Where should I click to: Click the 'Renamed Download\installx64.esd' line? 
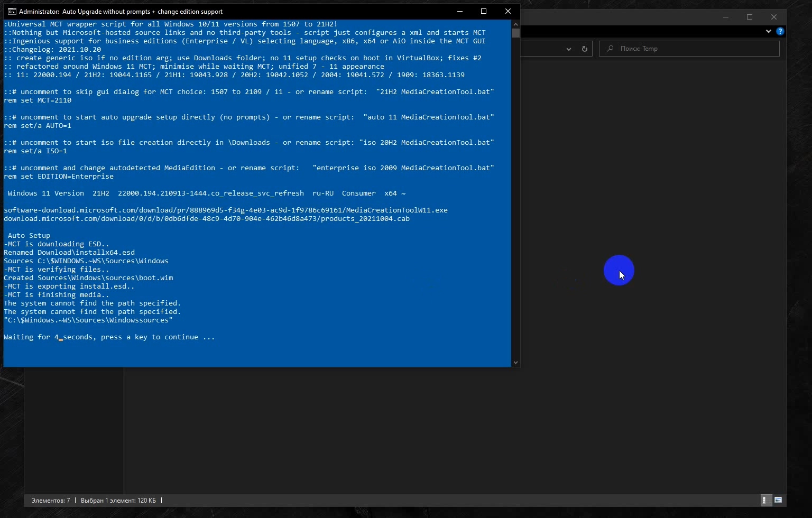pyautogui.click(x=69, y=253)
